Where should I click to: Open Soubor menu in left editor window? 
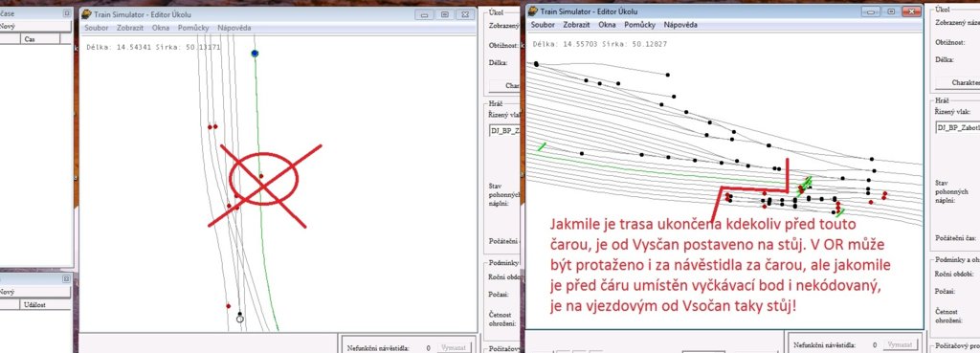pos(97,28)
